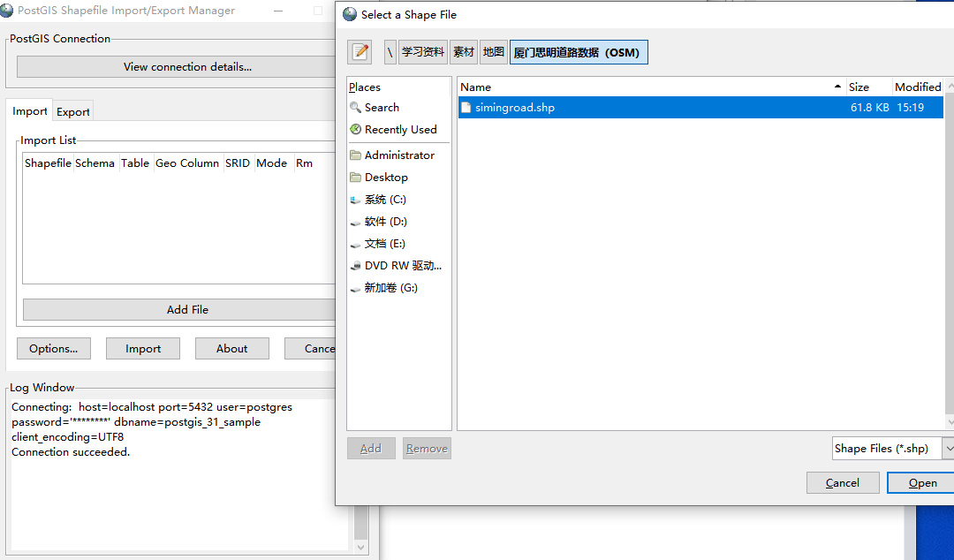The height and width of the screenshot is (560, 954).
Task: Open the file type filter dropdown
Action: coord(947,449)
